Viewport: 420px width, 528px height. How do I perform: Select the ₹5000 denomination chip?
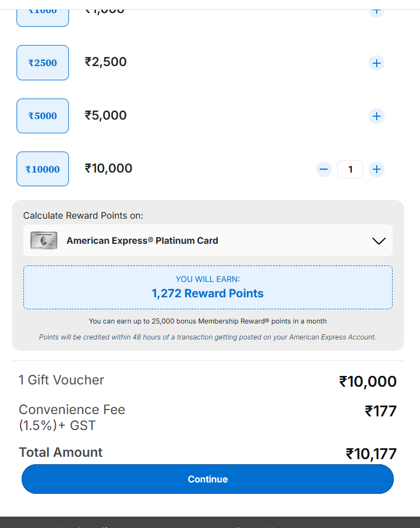pyautogui.click(x=43, y=116)
